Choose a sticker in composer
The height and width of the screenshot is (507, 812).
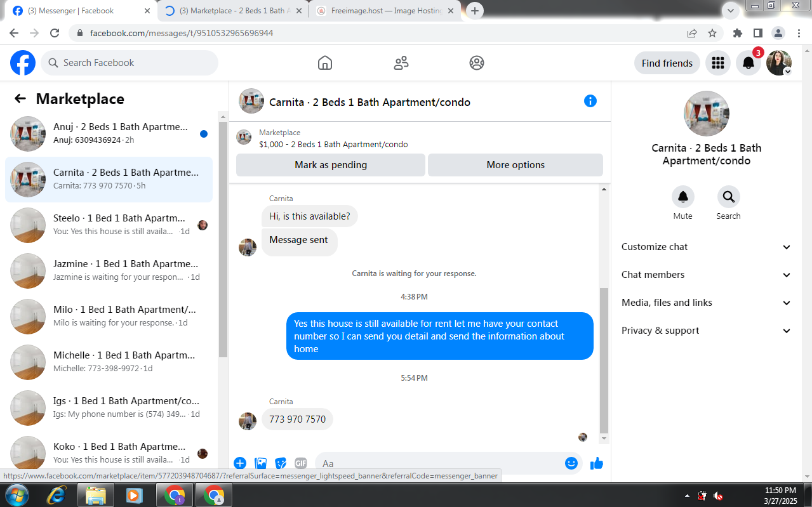pos(281,463)
